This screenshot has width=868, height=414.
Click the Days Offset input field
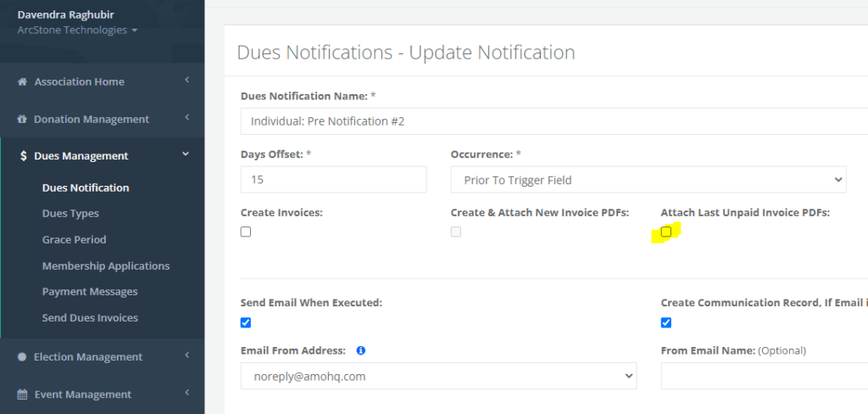point(333,180)
